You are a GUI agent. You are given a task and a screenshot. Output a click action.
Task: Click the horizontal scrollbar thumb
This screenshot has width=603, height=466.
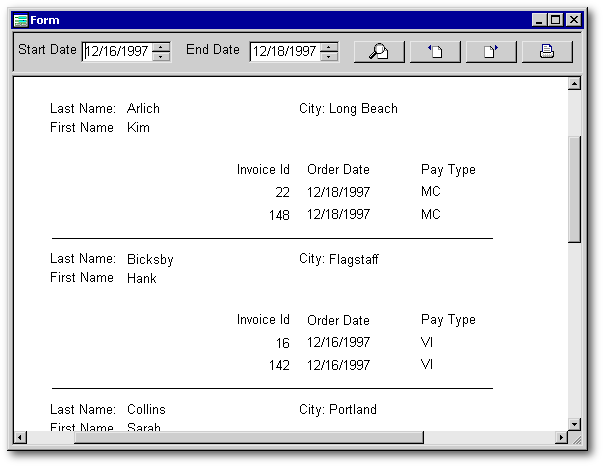pos(249,437)
